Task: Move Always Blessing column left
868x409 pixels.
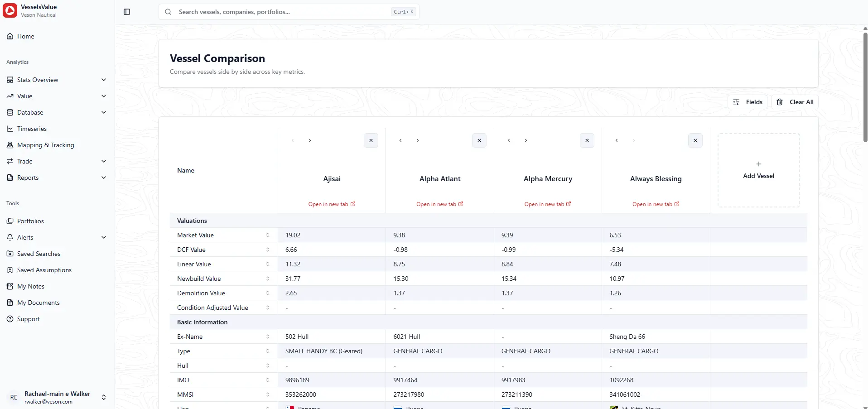Action: pos(617,140)
